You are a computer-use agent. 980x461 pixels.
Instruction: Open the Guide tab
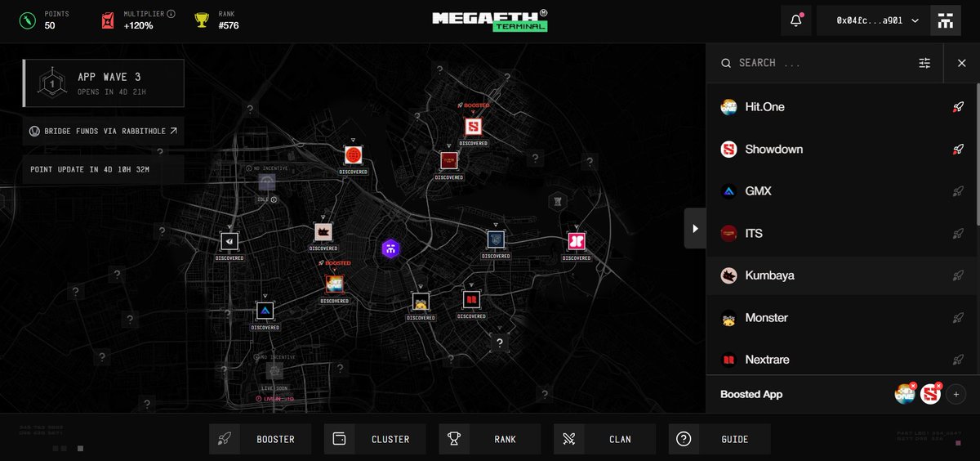[719, 439]
